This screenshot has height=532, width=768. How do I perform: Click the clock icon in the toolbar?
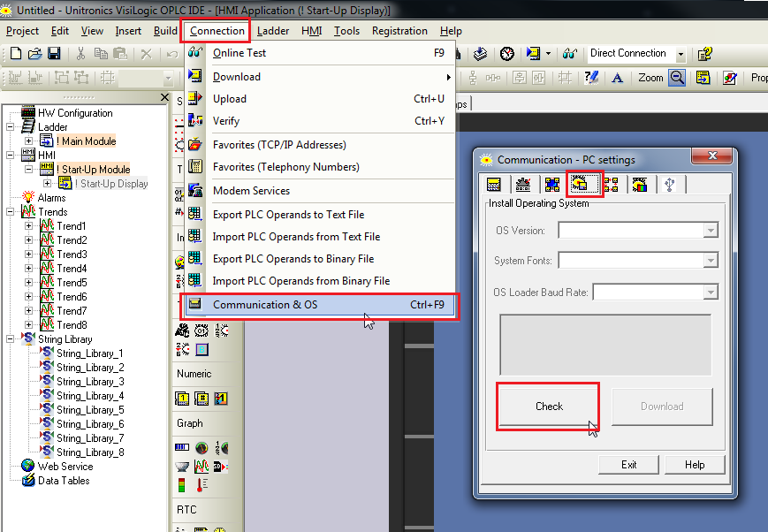click(x=507, y=53)
